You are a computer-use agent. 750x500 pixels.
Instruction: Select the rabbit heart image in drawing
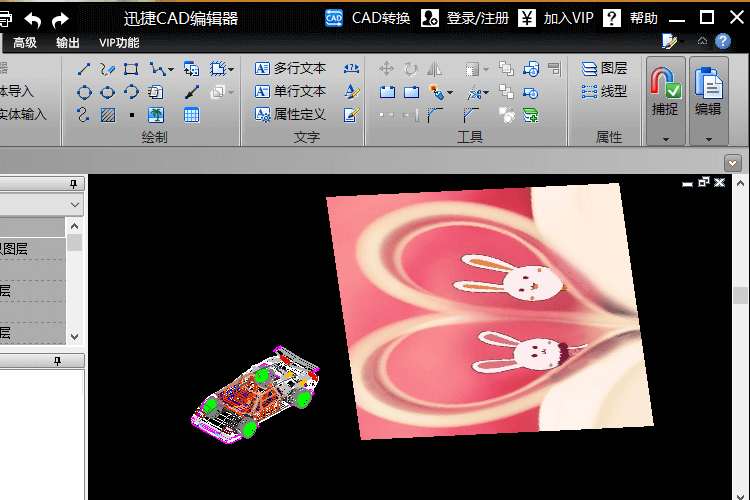(490, 311)
